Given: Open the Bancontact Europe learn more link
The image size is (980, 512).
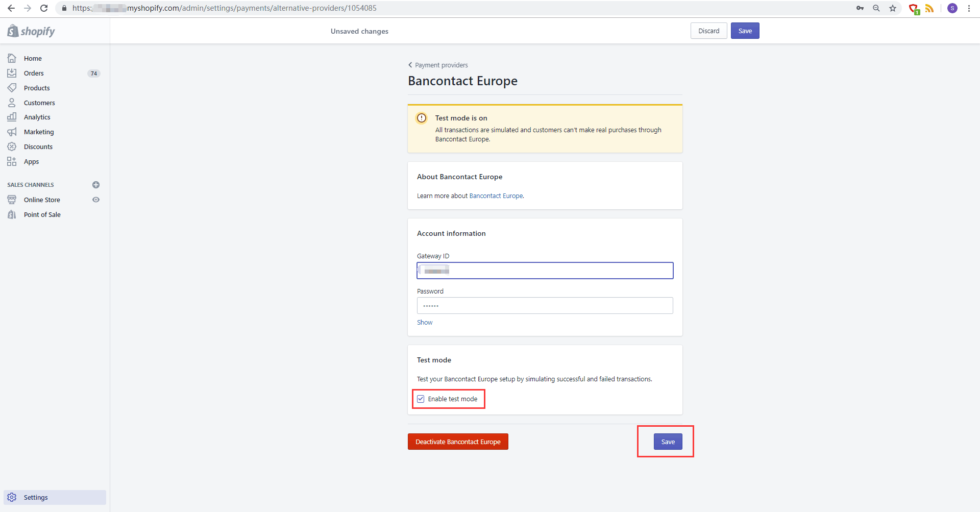Looking at the screenshot, I should click(496, 196).
